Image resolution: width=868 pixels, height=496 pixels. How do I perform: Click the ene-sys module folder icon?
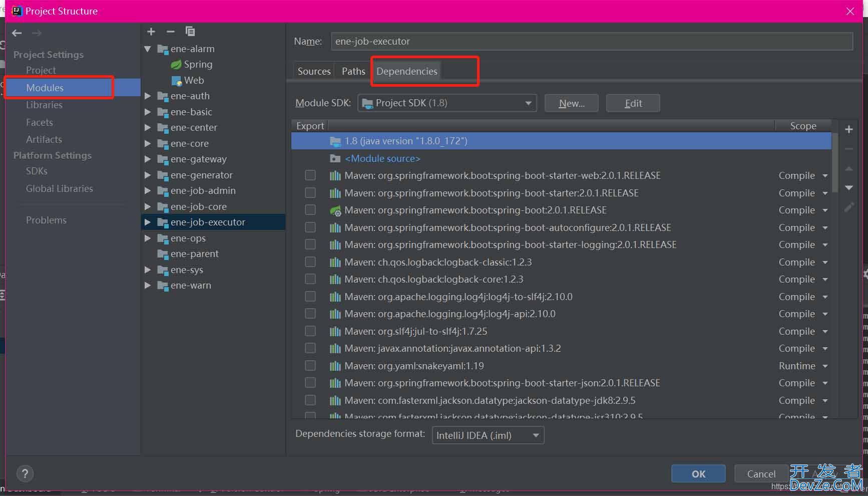[x=163, y=270]
